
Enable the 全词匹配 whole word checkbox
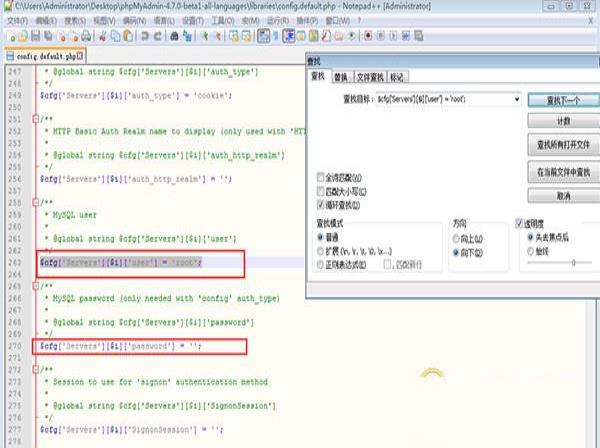pyautogui.click(x=320, y=177)
